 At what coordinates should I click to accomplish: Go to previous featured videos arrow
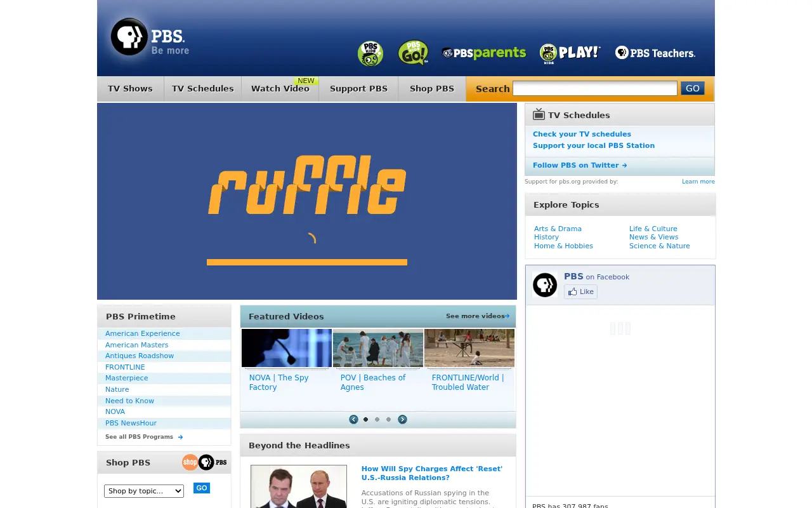click(353, 419)
